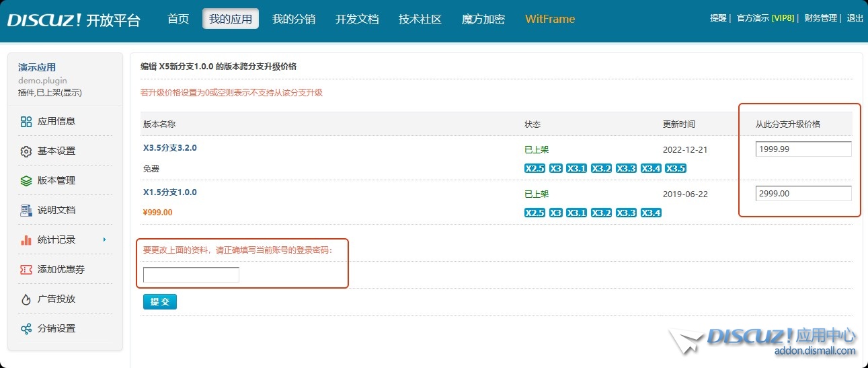
Task: Click the 分销设置 share icon
Action: [26, 329]
